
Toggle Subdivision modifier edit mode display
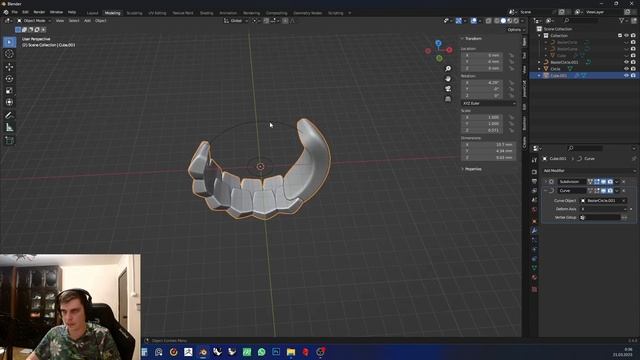[x=597, y=182]
